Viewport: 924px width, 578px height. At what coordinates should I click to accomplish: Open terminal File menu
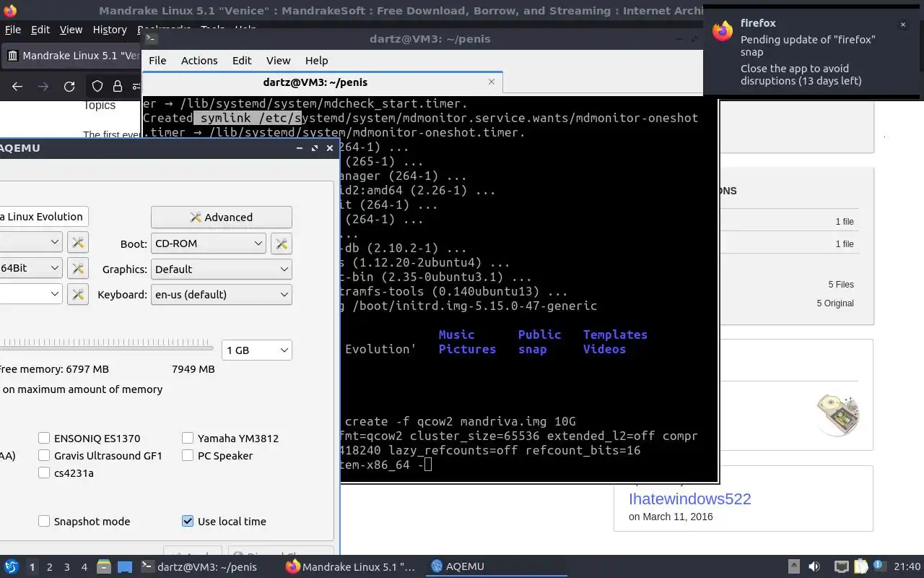157,61
